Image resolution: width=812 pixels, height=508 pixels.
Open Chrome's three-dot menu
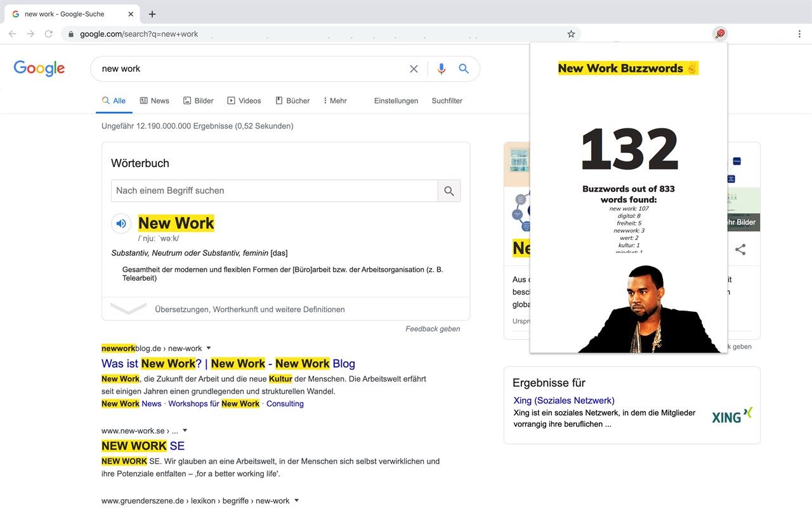(800, 34)
